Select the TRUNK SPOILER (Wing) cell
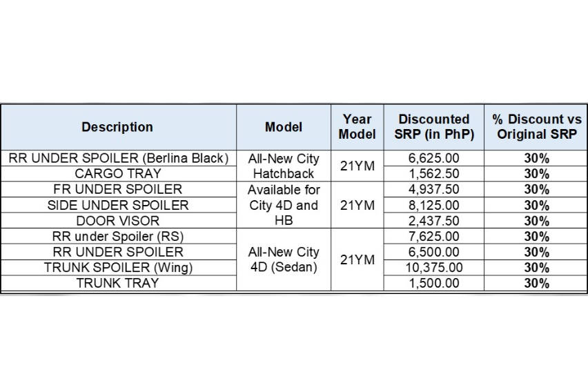Screen dimensions: 588x392 tap(119, 268)
